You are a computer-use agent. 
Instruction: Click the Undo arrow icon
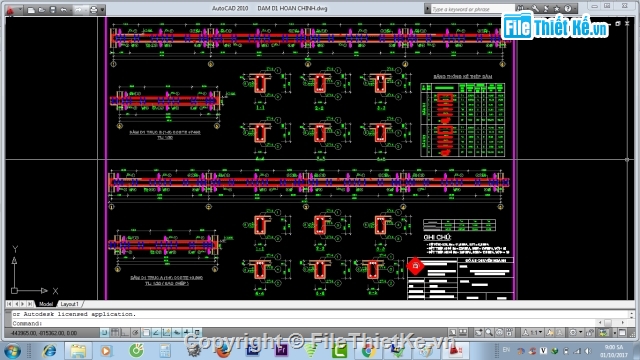point(64,10)
